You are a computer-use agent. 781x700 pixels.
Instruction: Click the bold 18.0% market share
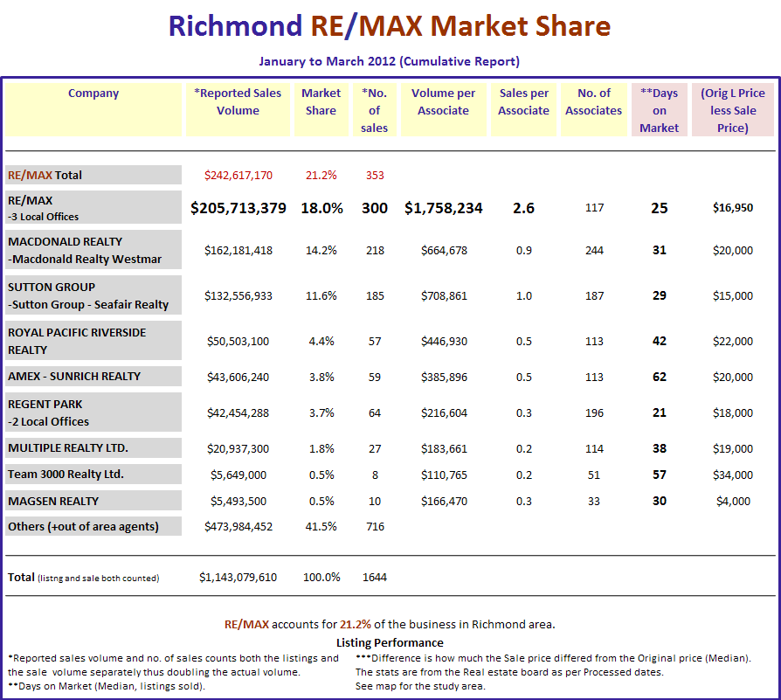(321, 208)
